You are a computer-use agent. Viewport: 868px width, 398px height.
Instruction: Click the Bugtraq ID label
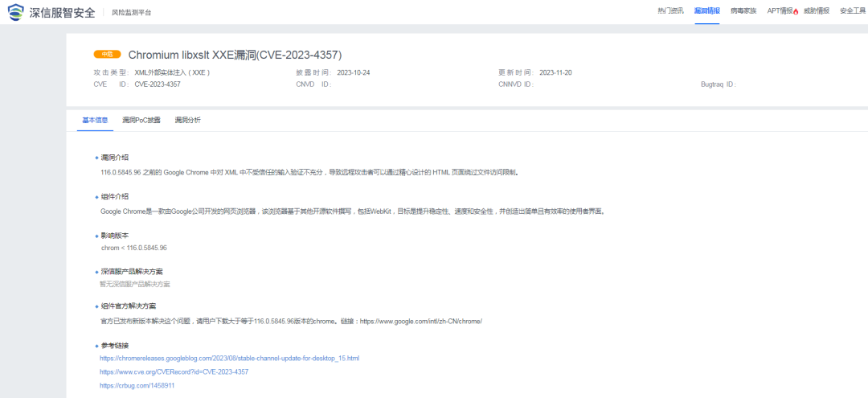point(719,84)
